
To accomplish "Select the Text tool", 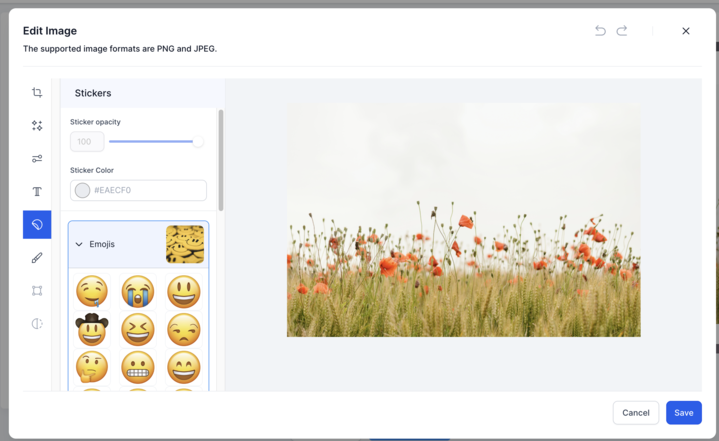I will [x=37, y=192].
